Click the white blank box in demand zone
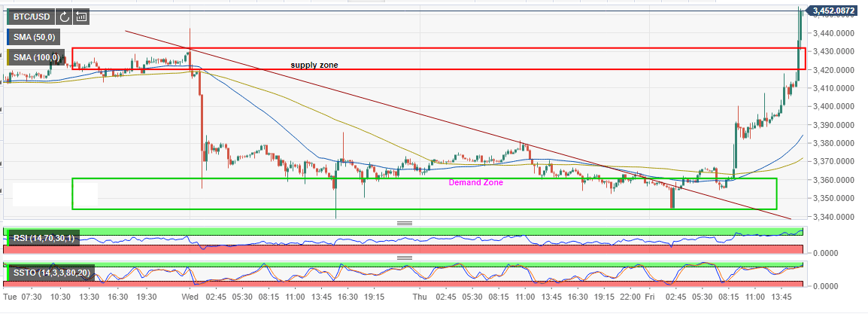 [x=55, y=196]
